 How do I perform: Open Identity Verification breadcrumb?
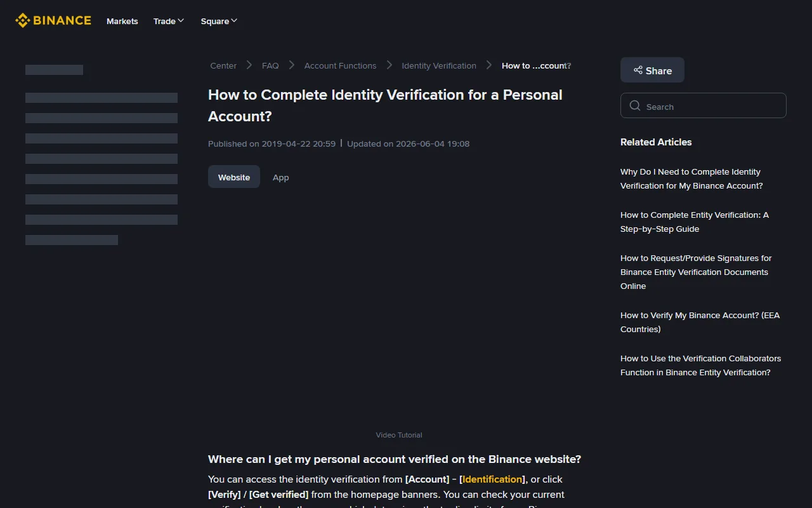point(439,65)
